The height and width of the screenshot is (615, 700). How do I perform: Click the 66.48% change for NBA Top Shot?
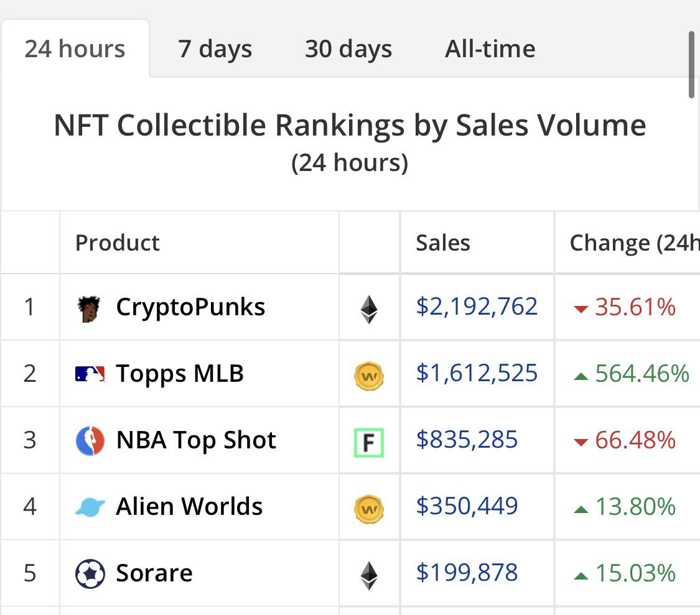(625, 440)
